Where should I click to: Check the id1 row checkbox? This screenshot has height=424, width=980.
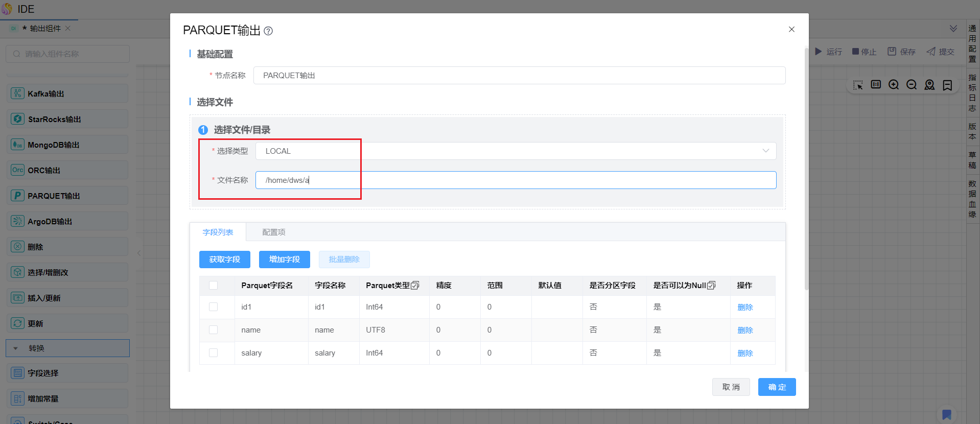pyautogui.click(x=214, y=307)
